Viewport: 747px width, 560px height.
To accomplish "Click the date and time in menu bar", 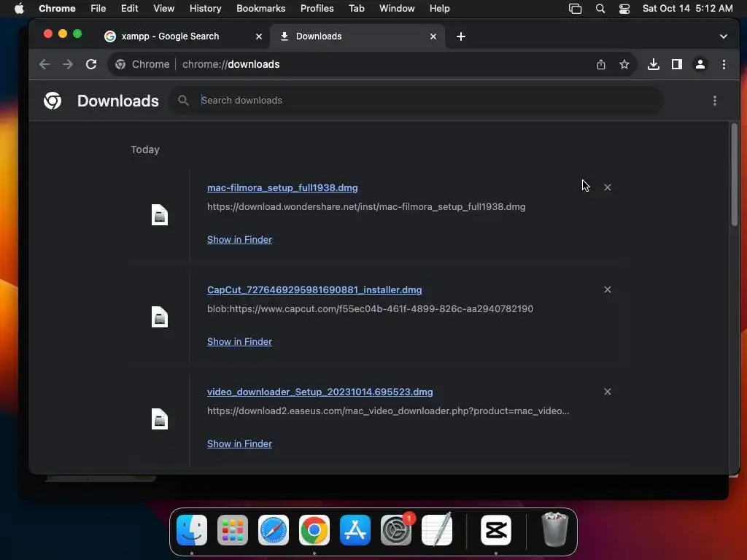I will point(687,8).
